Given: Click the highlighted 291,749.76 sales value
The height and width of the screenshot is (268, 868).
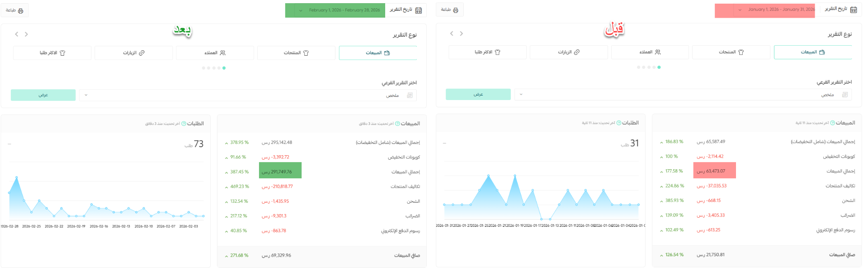Looking at the screenshot, I should tap(277, 172).
